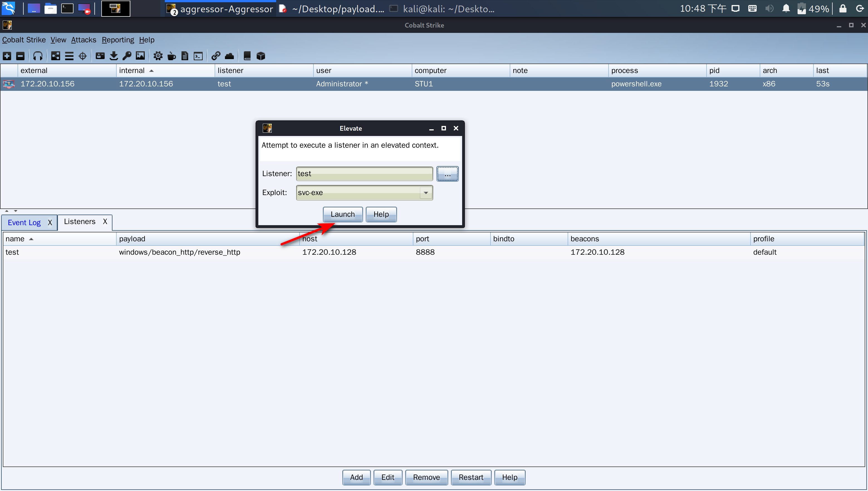Click the Restart listener button
The image size is (868, 491).
(471, 477)
